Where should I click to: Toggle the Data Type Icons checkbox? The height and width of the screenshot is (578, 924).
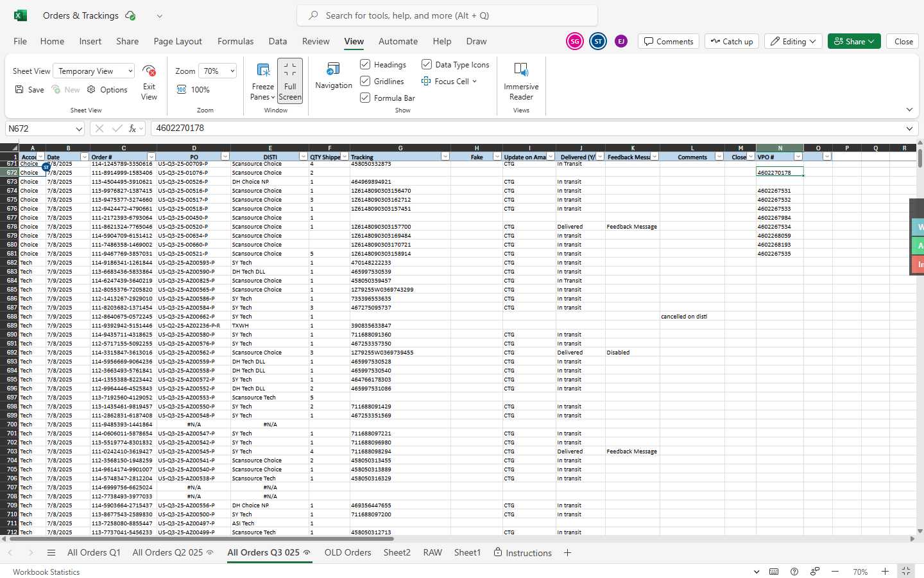tap(426, 64)
